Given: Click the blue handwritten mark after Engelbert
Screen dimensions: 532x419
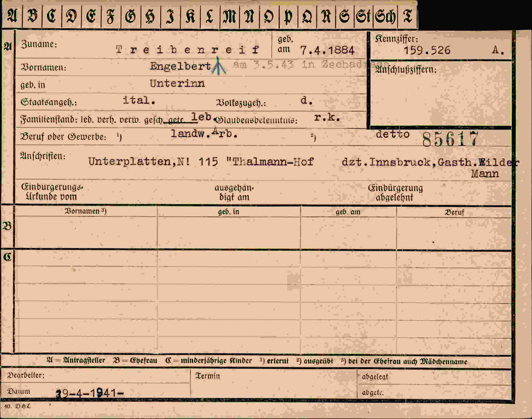Looking at the screenshot, I should (x=218, y=66).
